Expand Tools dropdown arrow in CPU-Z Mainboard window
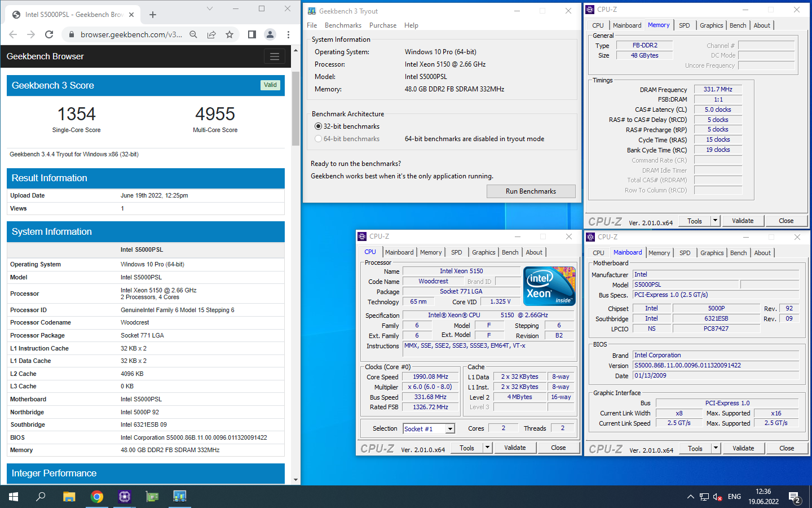The height and width of the screenshot is (508, 812). click(x=716, y=448)
